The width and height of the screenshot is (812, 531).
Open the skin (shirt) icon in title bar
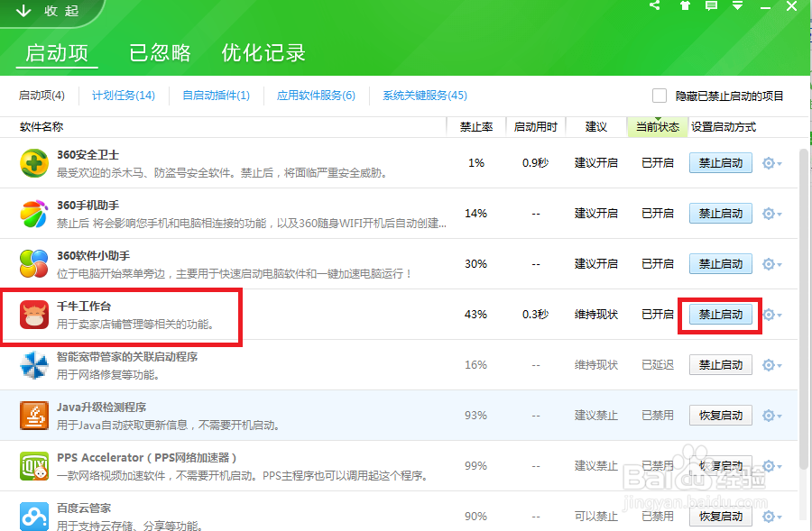coord(685,5)
